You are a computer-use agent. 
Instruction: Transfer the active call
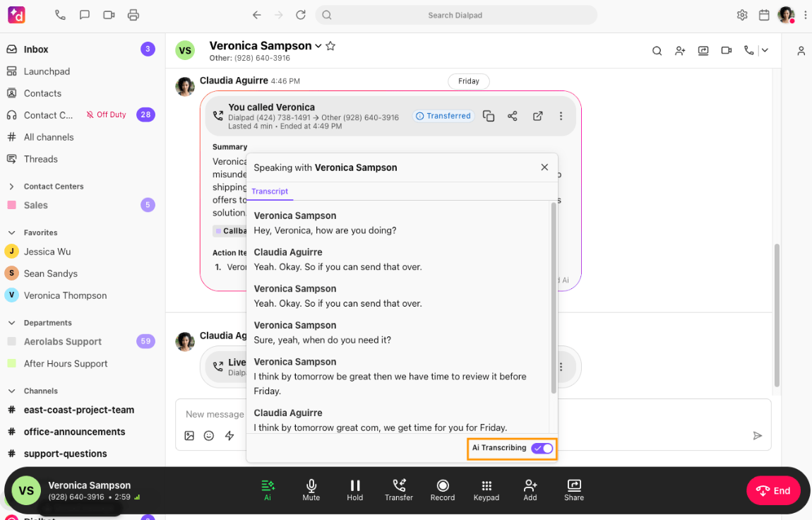[x=399, y=490]
